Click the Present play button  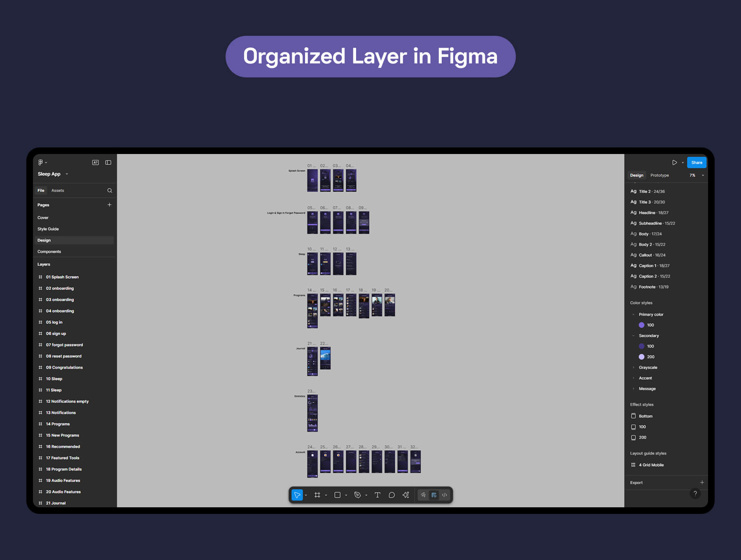(674, 163)
